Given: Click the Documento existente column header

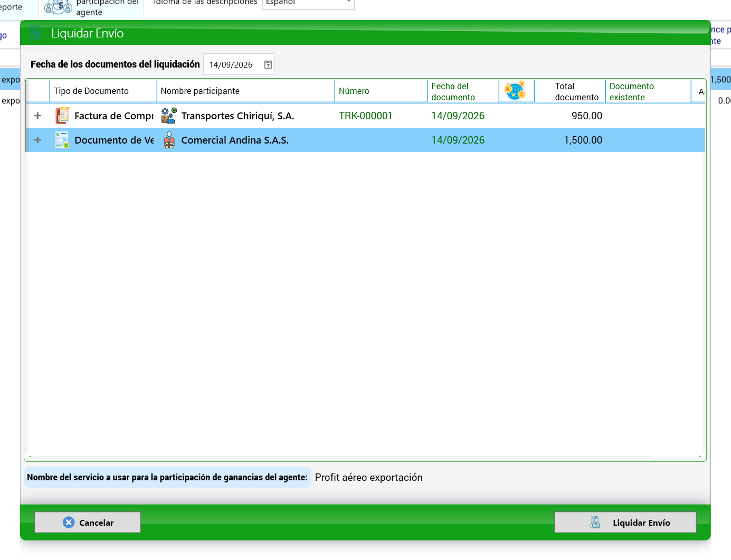Looking at the screenshot, I should click(648, 91).
